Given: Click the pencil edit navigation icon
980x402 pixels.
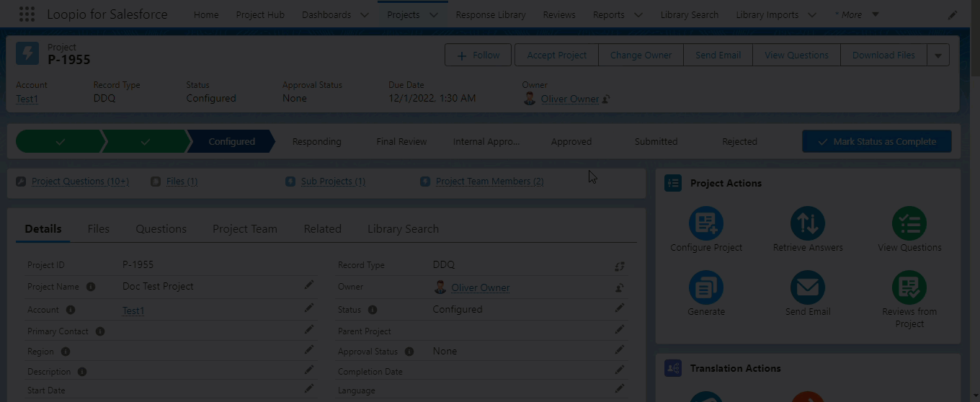Looking at the screenshot, I should (953, 14).
